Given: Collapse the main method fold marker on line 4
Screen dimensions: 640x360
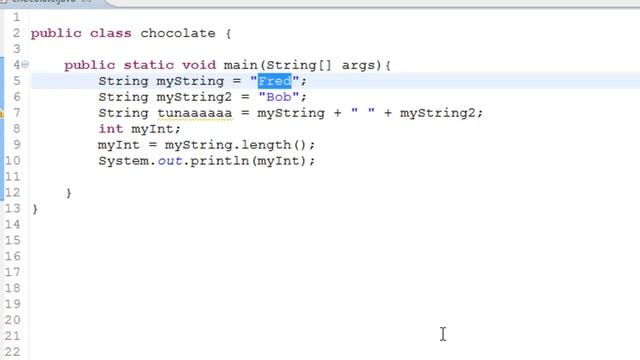Looking at the screenshot, I should pyautogui.click(x=25, y=64).
